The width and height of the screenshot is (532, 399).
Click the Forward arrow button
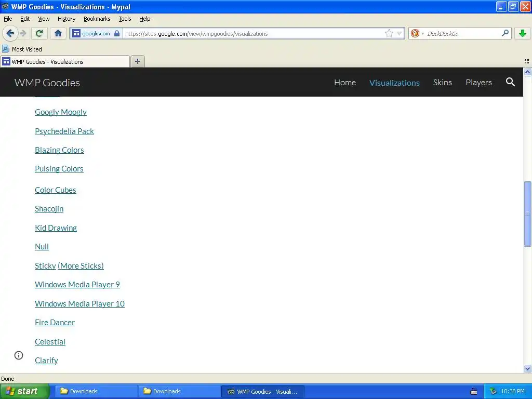[23, 33]
